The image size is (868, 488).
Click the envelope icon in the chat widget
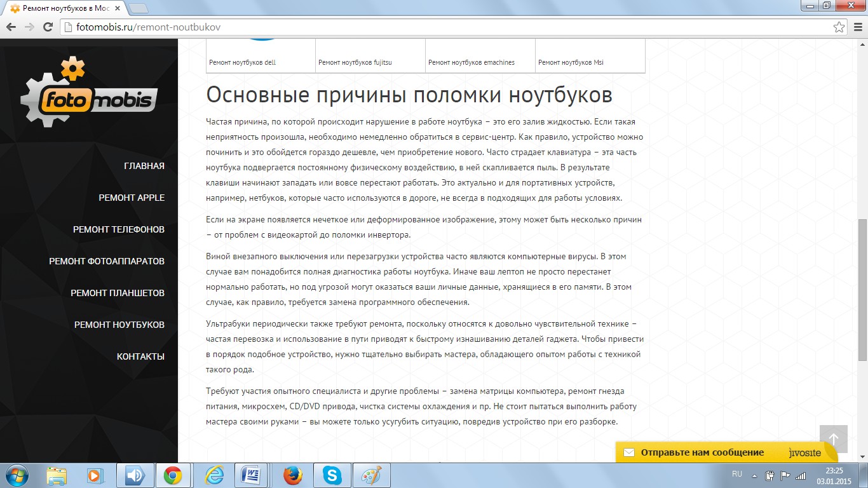(629, 453)
